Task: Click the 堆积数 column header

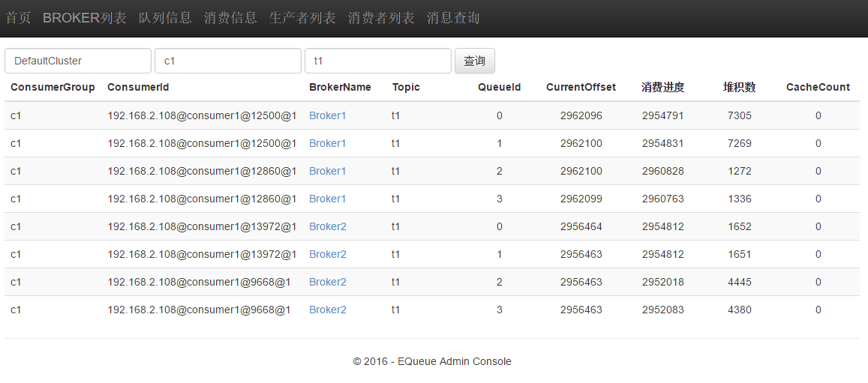Action: coord(740,88)
